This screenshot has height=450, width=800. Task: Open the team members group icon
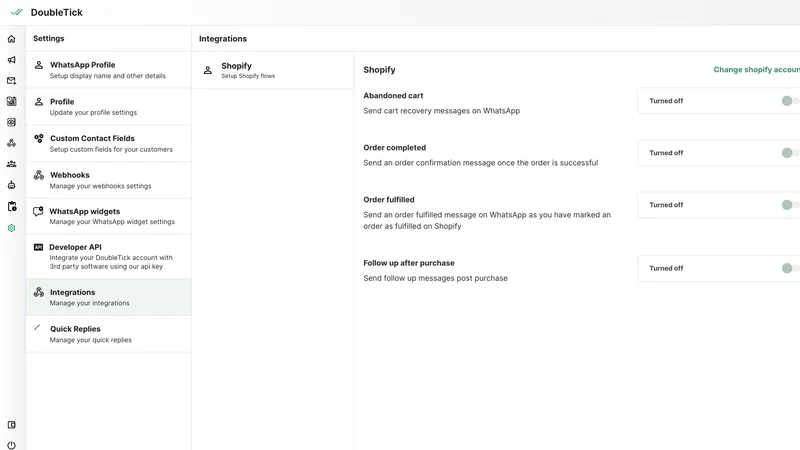[x=11, y=164]
